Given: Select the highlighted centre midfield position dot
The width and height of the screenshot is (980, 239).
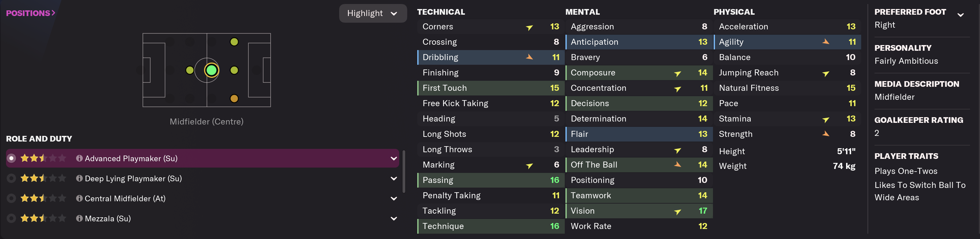Looking at the screenshot, I should (211, 70).
